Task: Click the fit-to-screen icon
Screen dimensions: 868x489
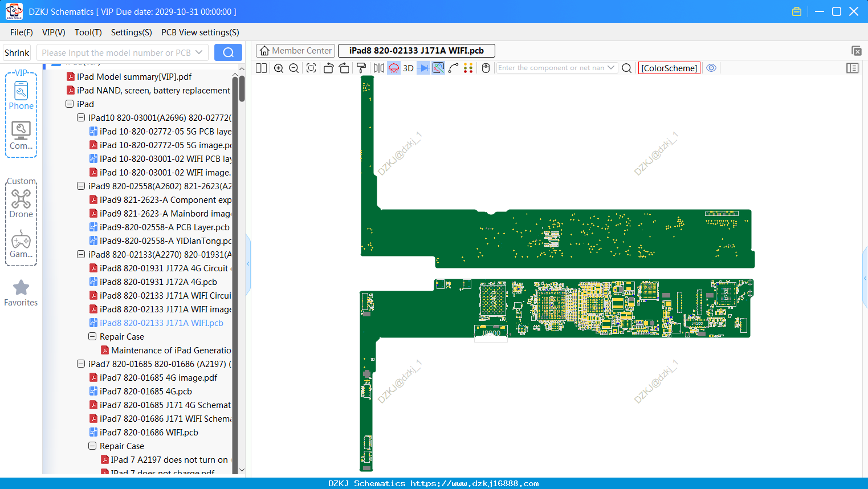Action: [x=311, y=68]
